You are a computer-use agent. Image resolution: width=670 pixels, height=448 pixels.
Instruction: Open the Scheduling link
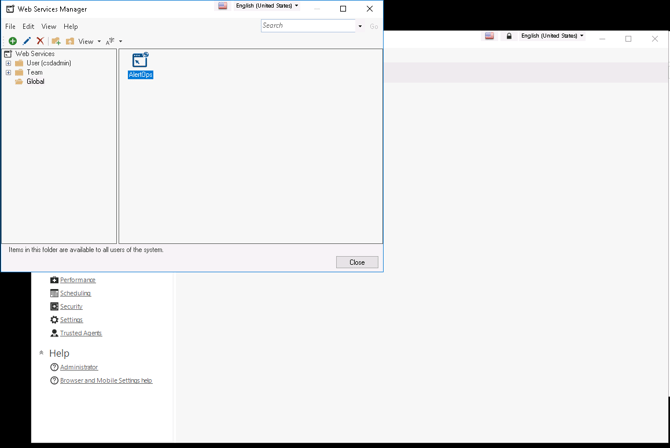pyautogui.click(x=75, y=294)
